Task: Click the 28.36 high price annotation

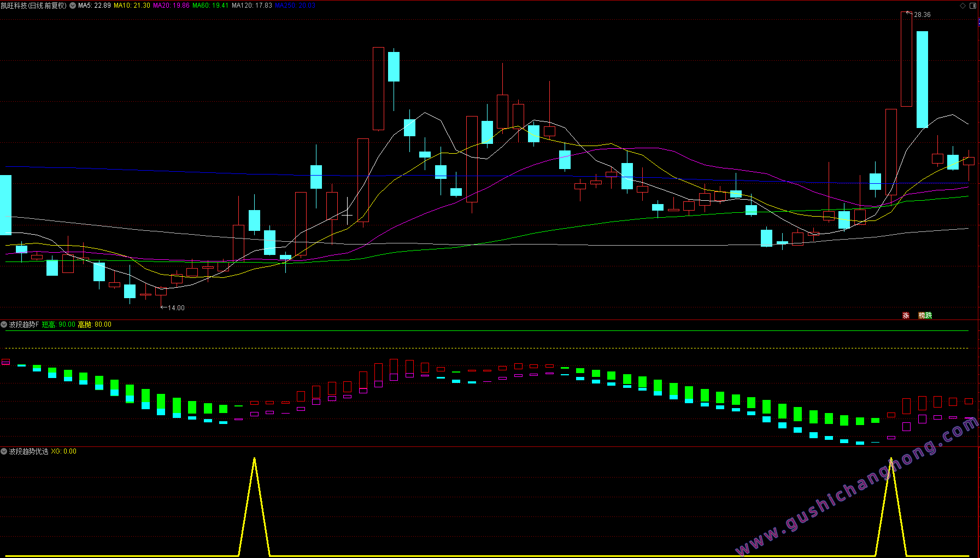Action: [x=922, y=15]
